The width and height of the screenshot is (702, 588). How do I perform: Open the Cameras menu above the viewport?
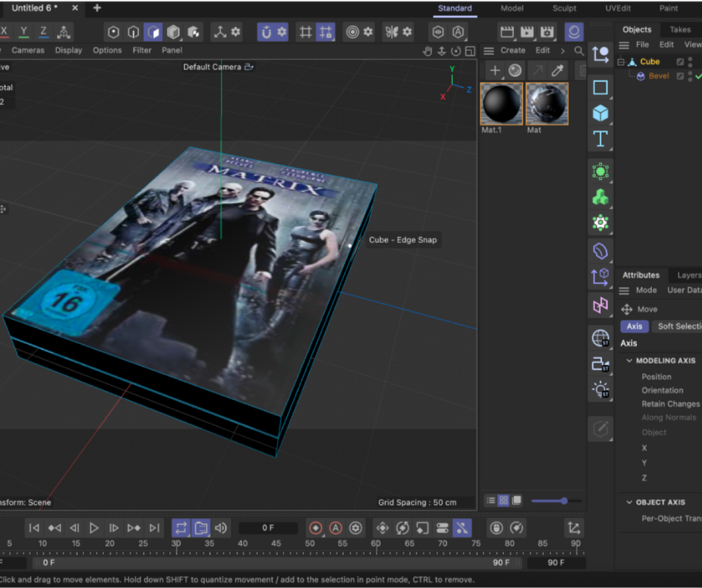click(28, 50)
